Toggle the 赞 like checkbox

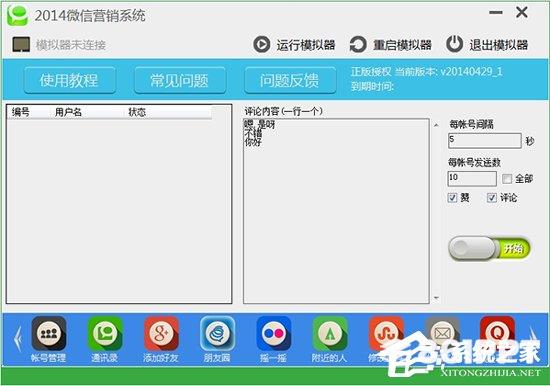click(x=452, y=198)
